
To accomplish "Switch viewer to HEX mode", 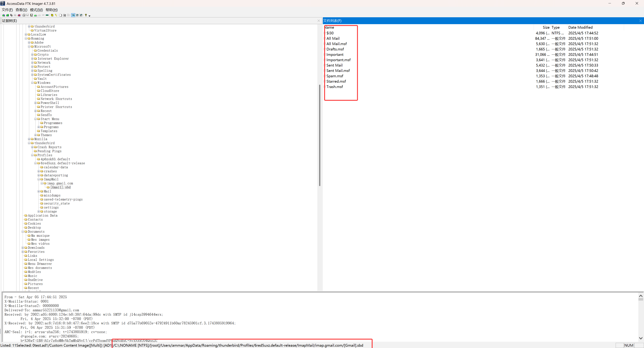I will tap(81, 15).
